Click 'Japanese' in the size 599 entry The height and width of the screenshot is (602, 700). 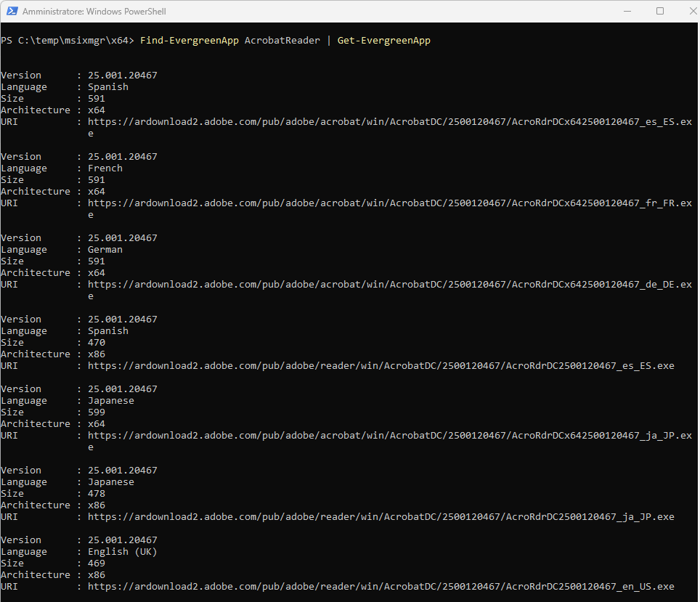click(x=110, y=401)
